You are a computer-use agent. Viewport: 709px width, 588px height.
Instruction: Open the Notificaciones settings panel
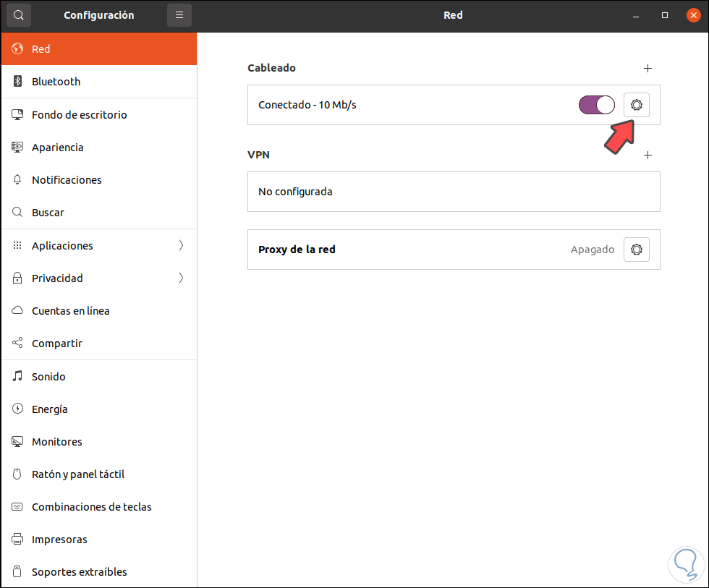(x=67, y=179)
